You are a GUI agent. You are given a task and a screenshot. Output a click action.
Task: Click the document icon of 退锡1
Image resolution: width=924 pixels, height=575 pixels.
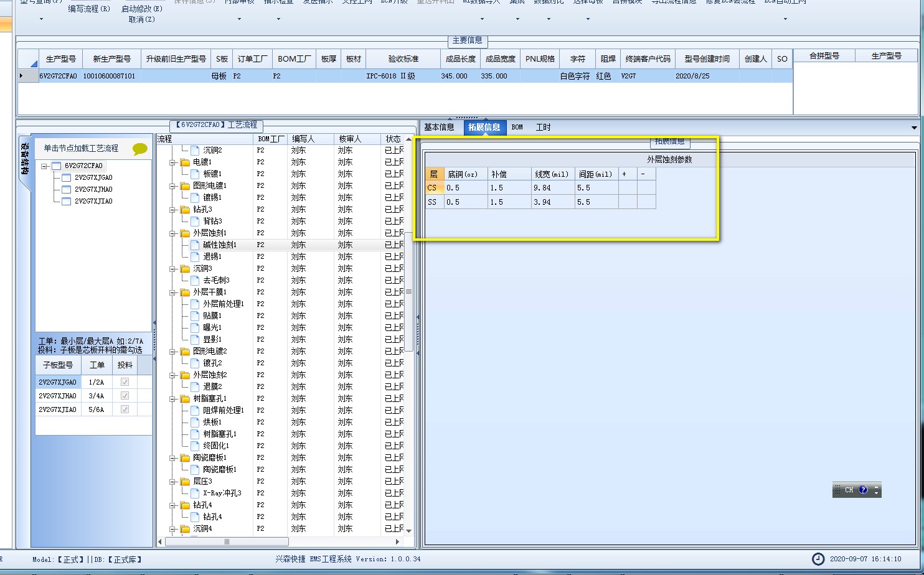tap(195, 256)
